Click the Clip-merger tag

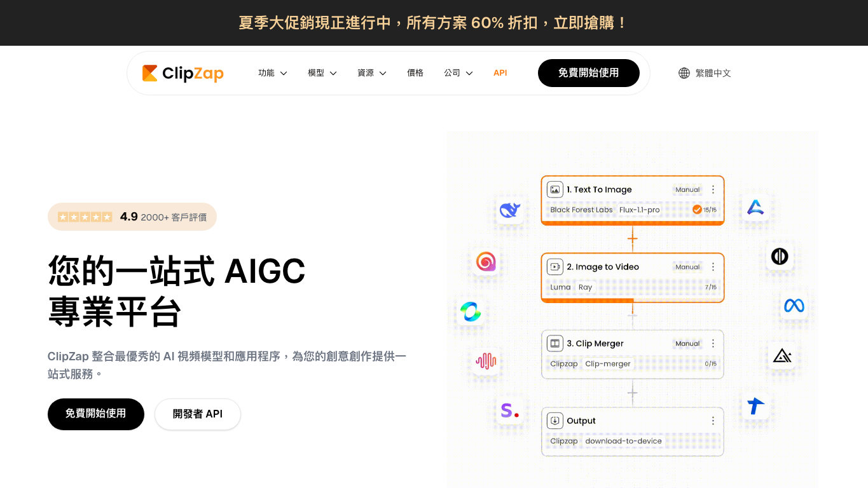coord(608,364)
